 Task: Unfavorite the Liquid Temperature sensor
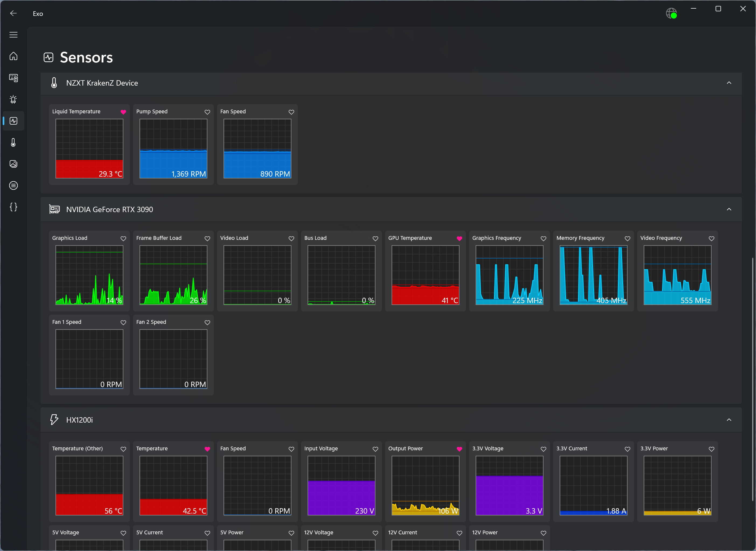coord(123,112)
